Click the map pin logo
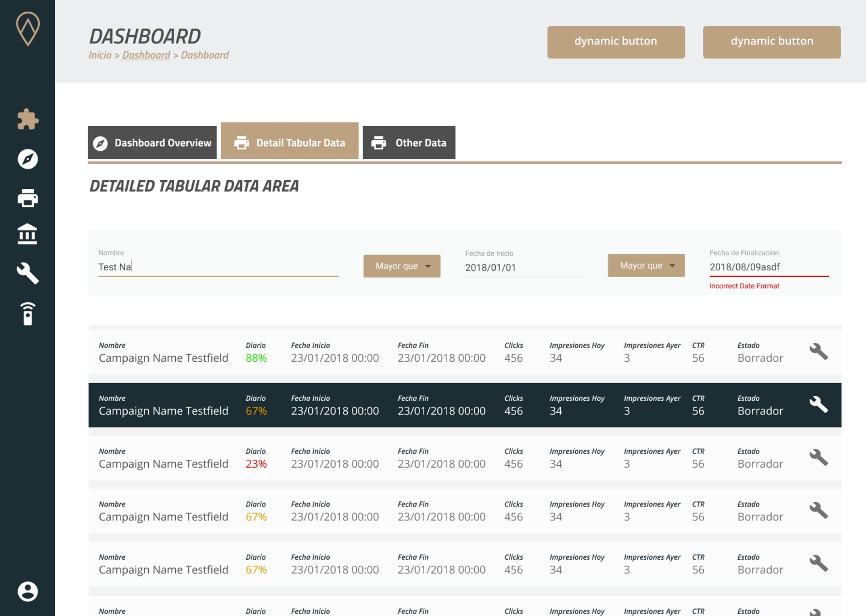The height and width of the screenshot is (616, 866). (28, 29)
